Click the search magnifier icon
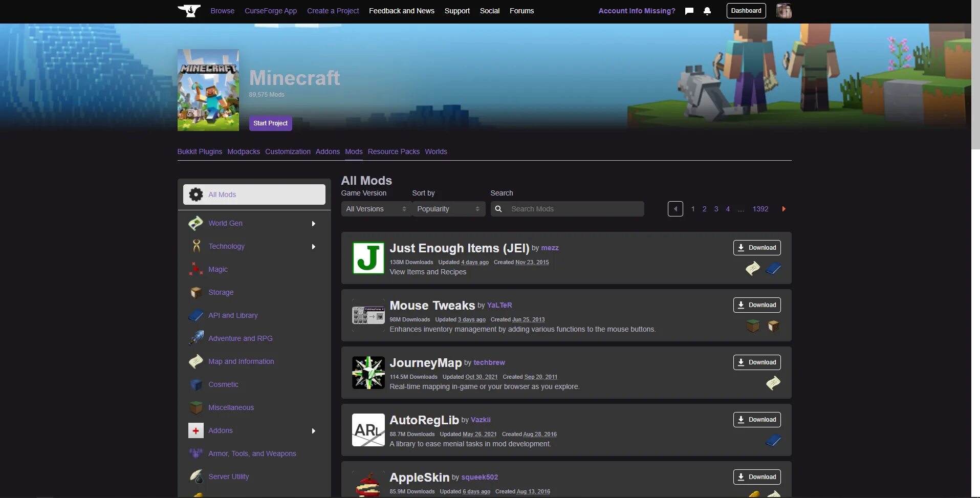The width and height of the screenshot is (980, 498). pyautogui.click(x=498, y=209)
